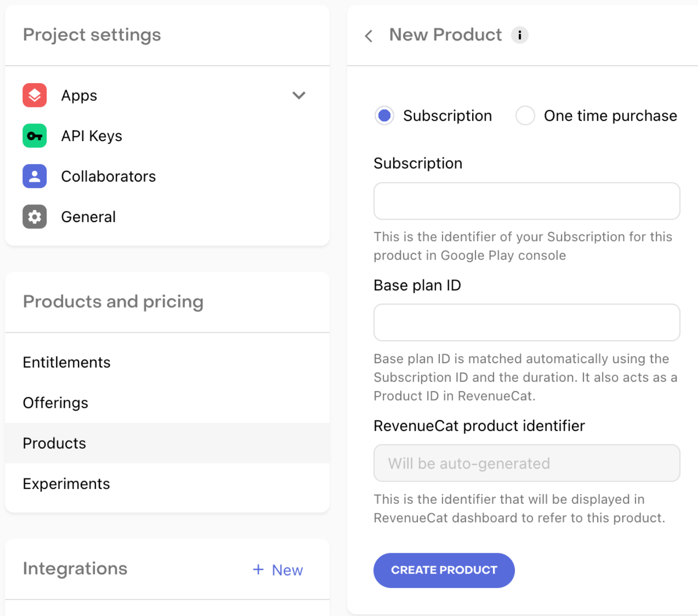
Task: Open the Entitlements menu item
Action: [67, 362]
